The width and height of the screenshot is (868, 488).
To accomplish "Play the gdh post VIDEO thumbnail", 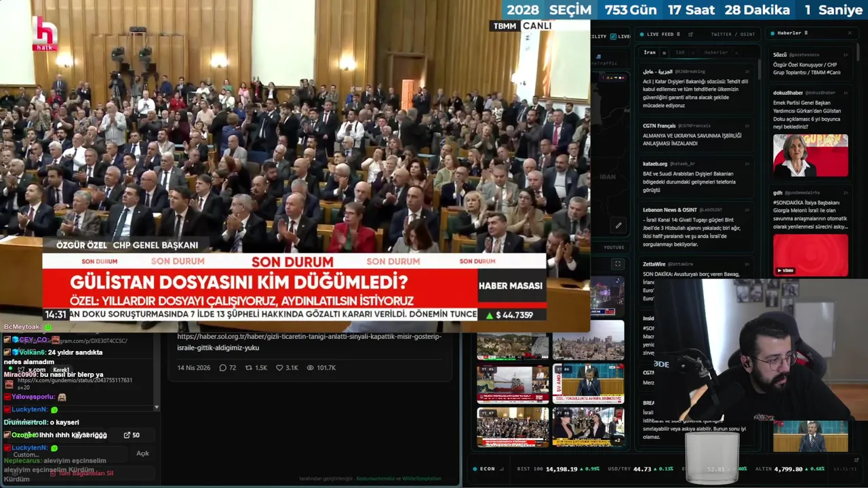I will [x=810, y=255].
